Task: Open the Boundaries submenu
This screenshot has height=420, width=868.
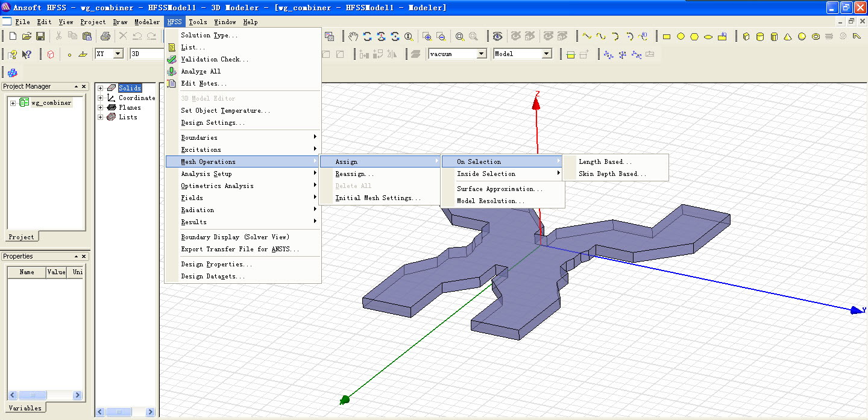Action: click(243, 137)
